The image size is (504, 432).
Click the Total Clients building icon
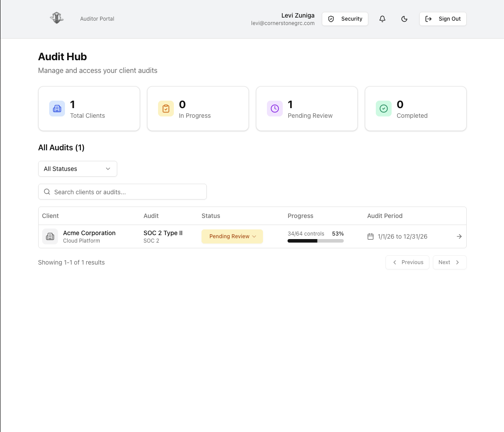tap(57, 109)
